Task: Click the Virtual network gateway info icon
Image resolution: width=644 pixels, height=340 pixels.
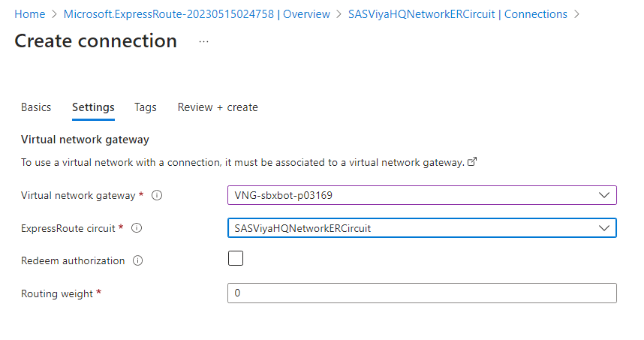Action: point(157,196)
